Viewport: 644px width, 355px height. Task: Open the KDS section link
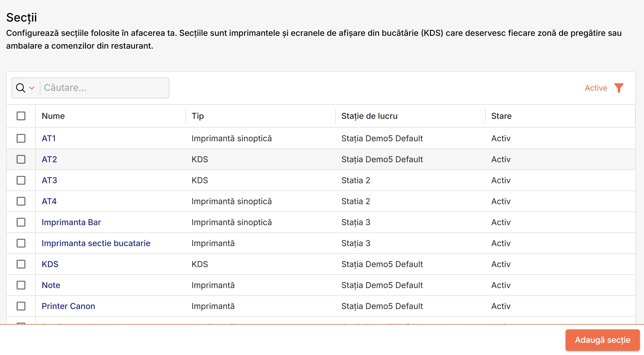click(50, 264)
